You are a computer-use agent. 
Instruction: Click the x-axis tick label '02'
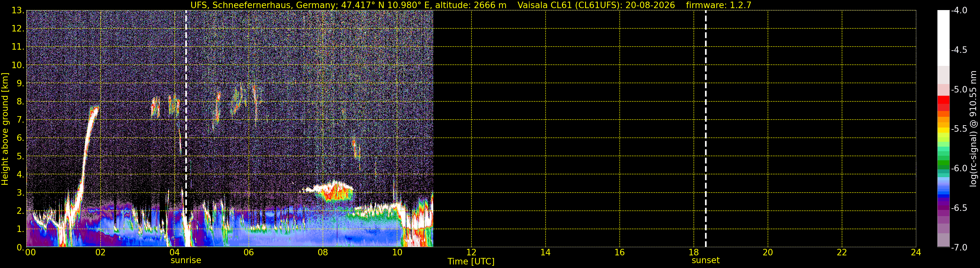[100, 253]
